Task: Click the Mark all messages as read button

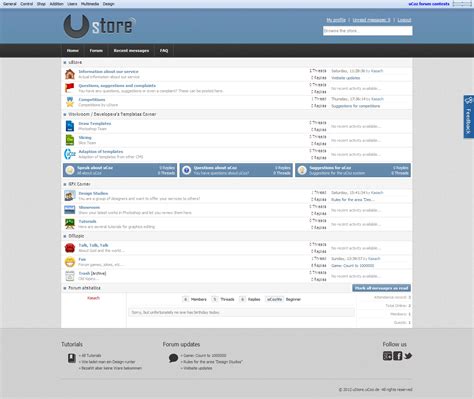Action: point(381,288)
